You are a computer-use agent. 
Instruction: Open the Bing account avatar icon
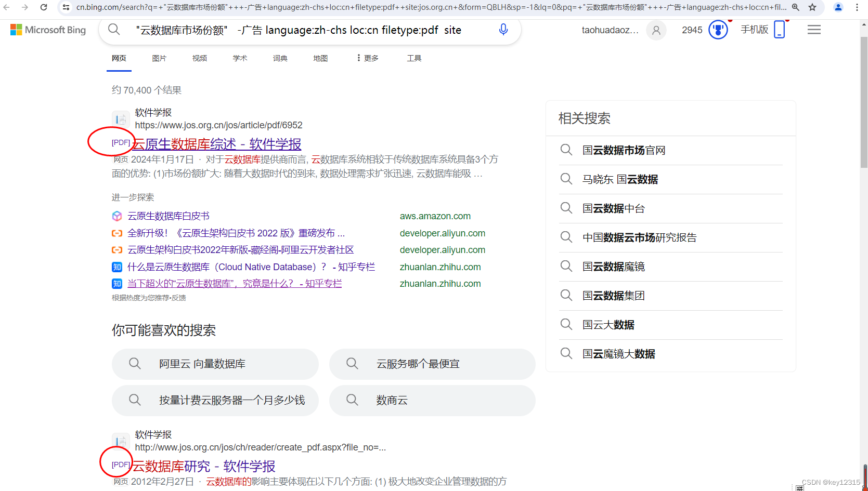656,30
